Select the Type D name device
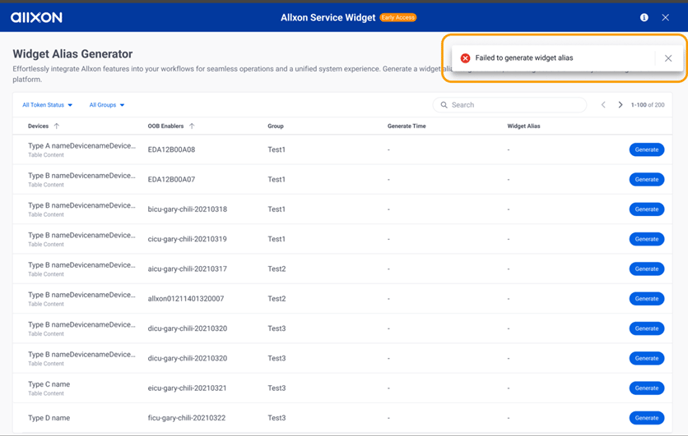688x436 pixels. 49,418
